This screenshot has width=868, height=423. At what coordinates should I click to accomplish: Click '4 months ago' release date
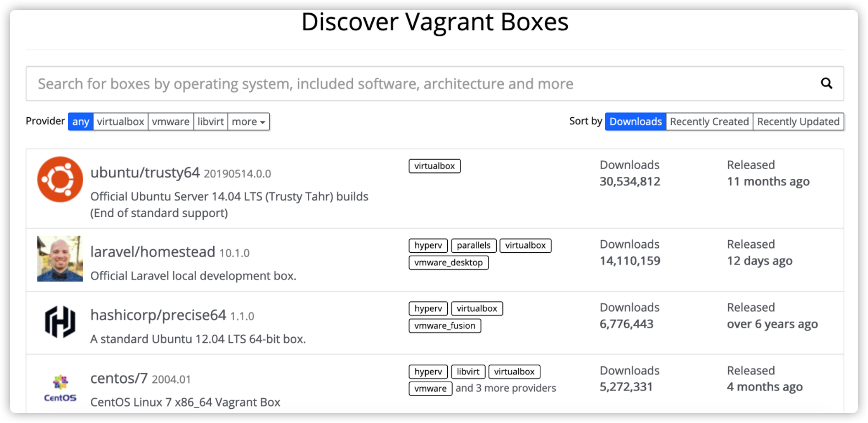(764, 387)
